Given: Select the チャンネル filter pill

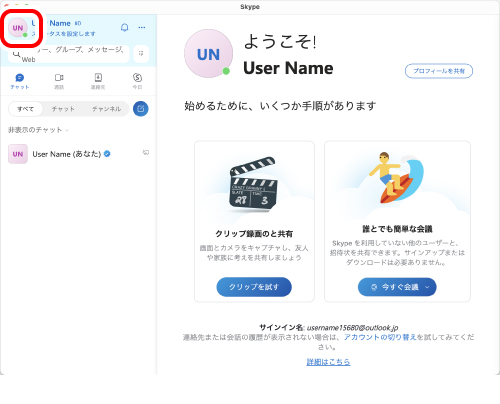Looking at the screenshot, I should [x=106, y=109].
